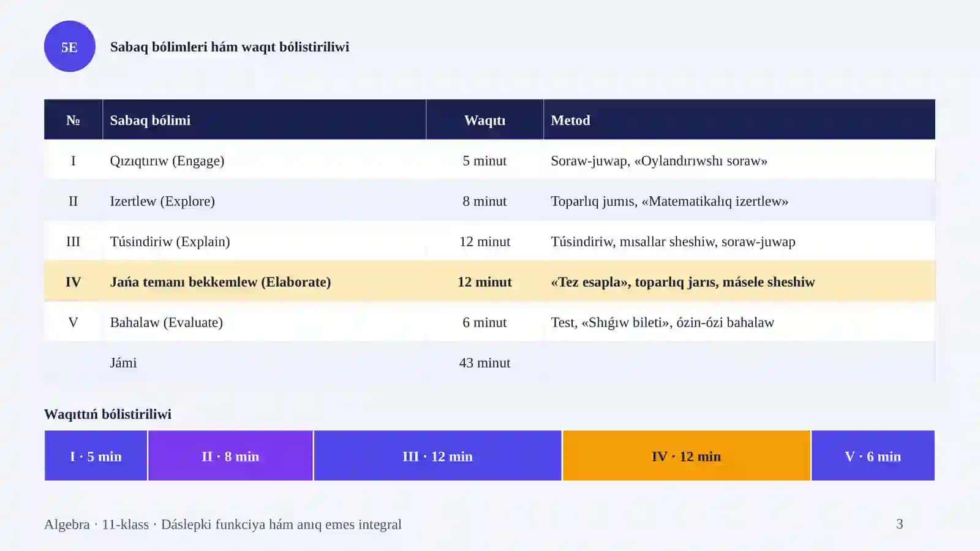Click the 'III · 12 min' timeline segment
Image resolution: width=980 pixels, height=551 pixels.
click(437, 455)
